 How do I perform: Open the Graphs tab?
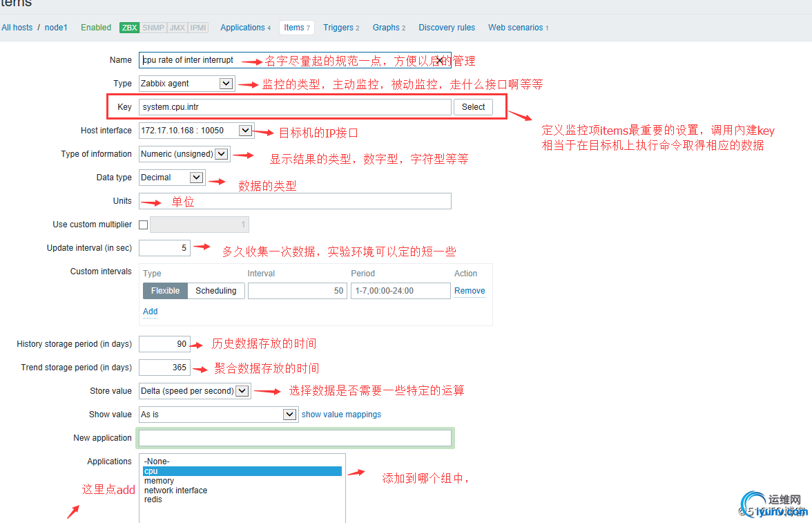point(389,28)
